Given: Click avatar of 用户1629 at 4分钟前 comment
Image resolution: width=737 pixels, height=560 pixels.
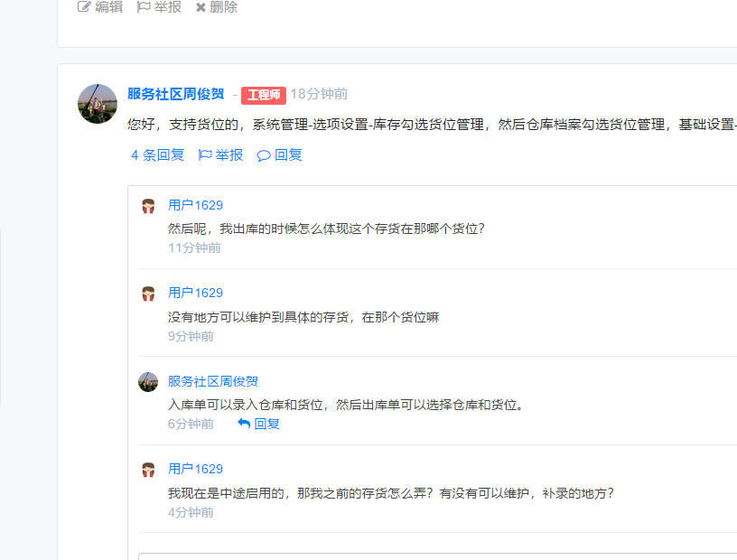Looking at the screenshot, I should [148, 470].
